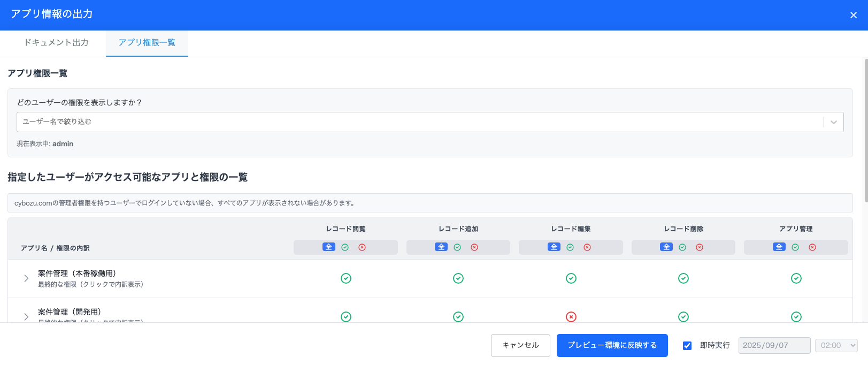Click the 案件管理（本番稼働用）app name
868x372 pixels.
tap(77, 274)
